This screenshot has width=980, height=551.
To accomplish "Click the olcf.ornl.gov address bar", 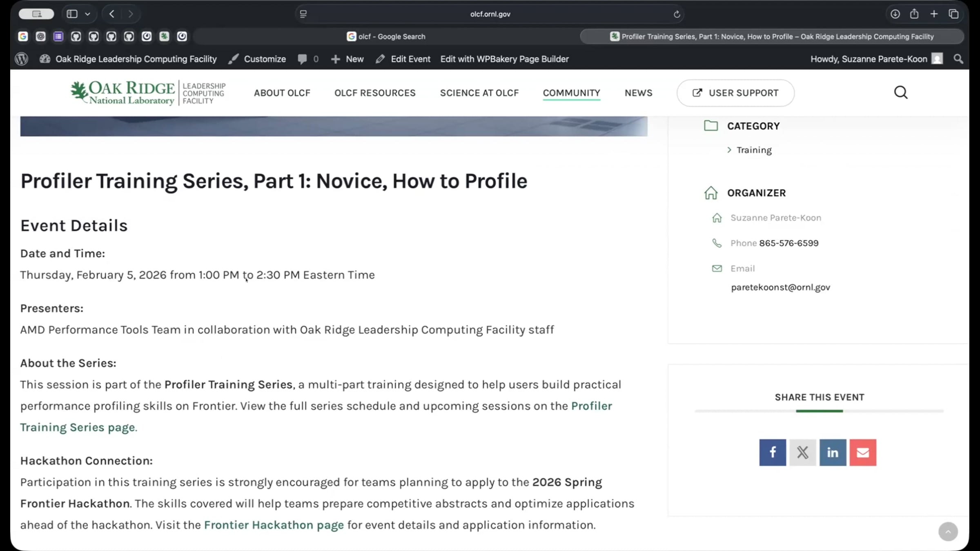I will [x=490, y=14].
